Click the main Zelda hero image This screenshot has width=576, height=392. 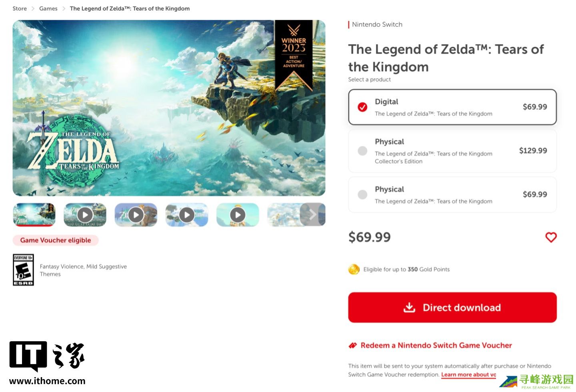(169, 108)
